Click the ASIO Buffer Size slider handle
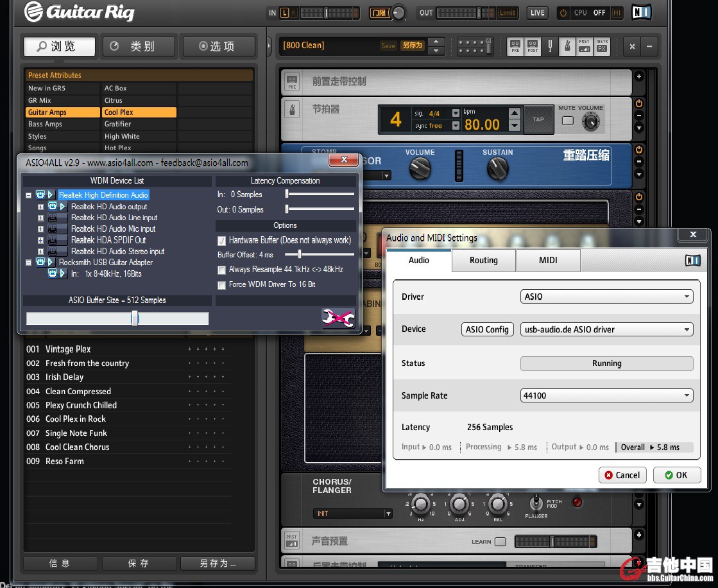718x588 pixels. [x=135, y=318]
